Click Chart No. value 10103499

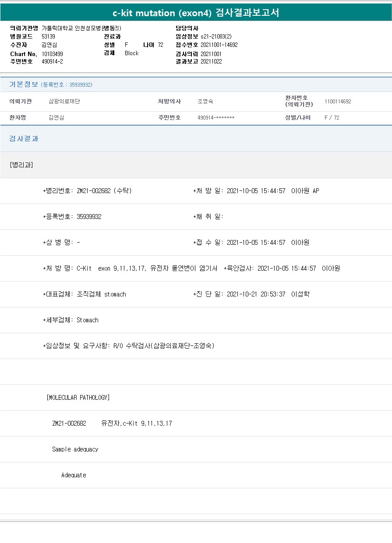[52, 54]
